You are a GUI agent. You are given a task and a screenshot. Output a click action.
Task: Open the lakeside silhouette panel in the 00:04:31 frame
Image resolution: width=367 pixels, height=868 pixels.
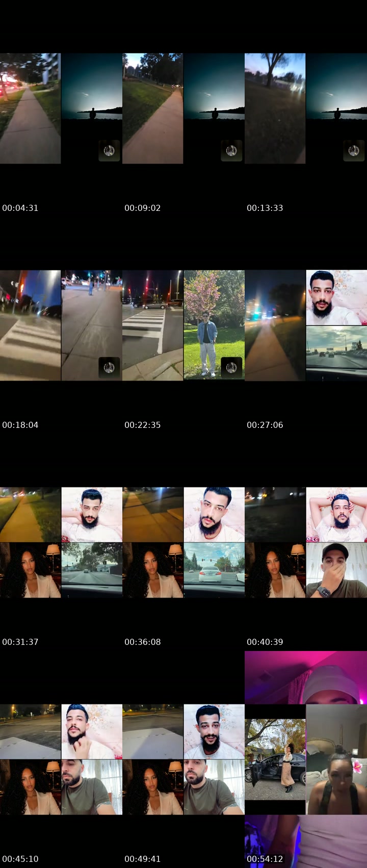point(92,108)
